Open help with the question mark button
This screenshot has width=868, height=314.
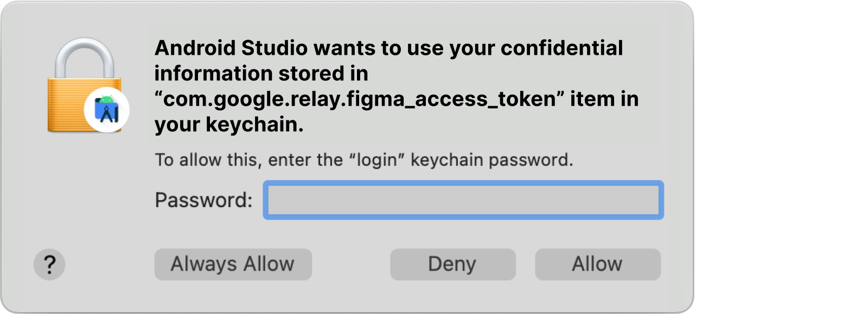(49, 264)
